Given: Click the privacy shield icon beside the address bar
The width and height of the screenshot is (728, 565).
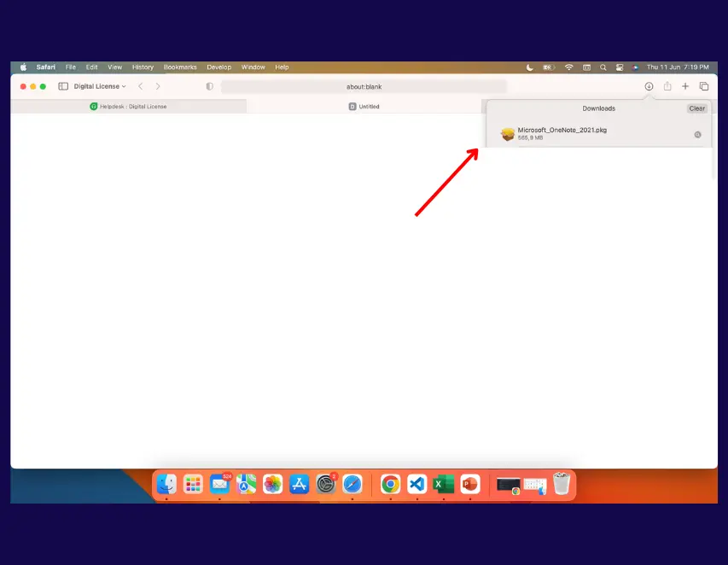Looking at the screenshot, I should coord(210,86).
